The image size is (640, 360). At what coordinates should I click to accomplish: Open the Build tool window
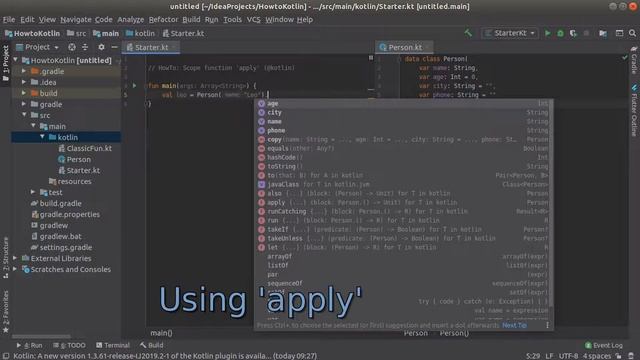click(x=151, y=345)
